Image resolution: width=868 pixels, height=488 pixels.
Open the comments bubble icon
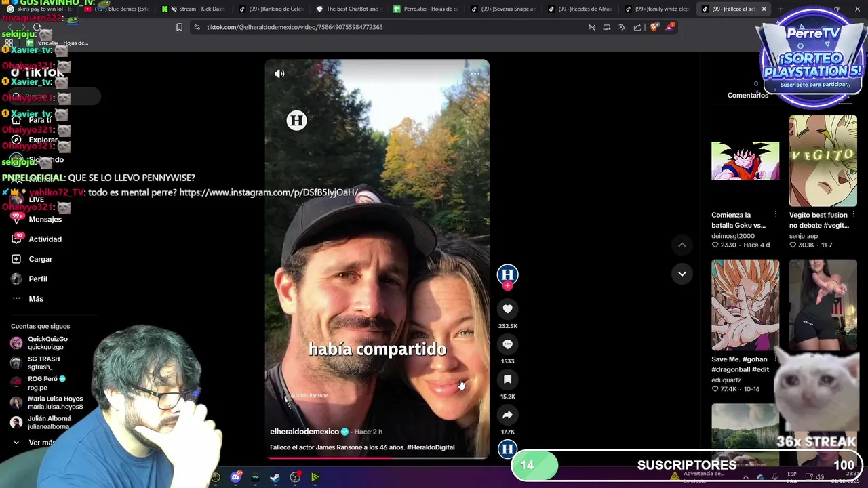coord(507,344)
